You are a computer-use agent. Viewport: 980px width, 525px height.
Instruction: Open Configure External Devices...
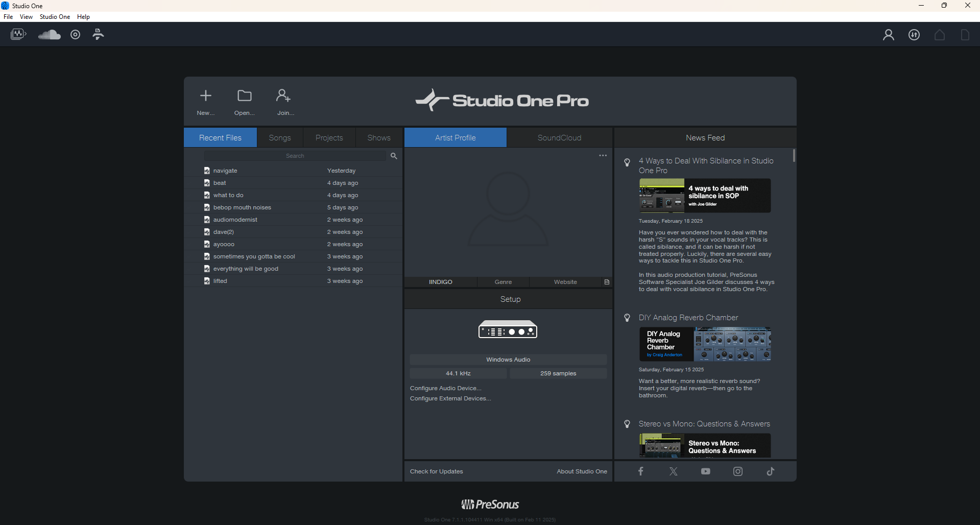(450, 398)
